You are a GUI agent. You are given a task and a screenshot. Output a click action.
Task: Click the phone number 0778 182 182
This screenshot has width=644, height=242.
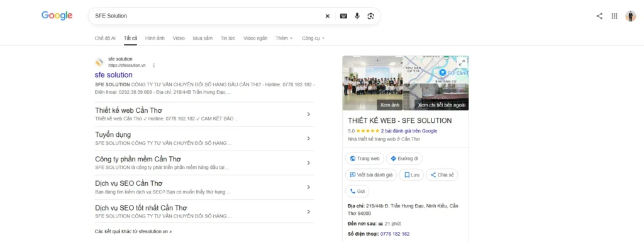coord(395,234)
